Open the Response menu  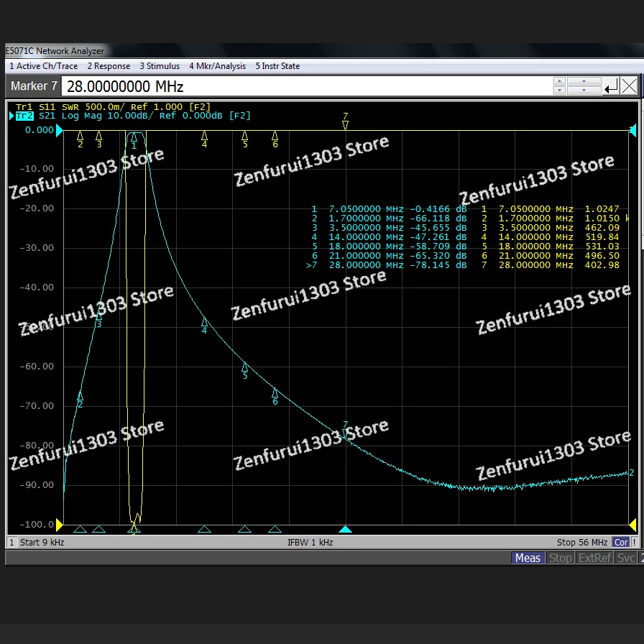tap(109, 66)
